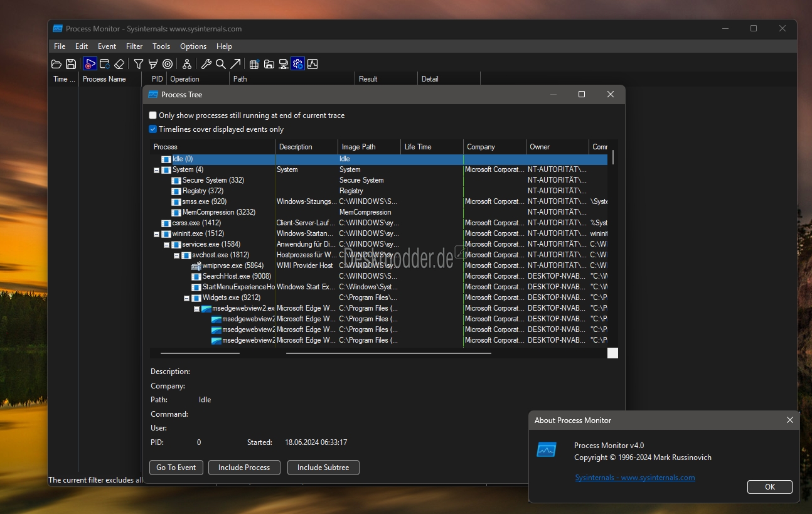Viewport: 812px width, 514px height.
Task: Click the Include Process button
Action: click(x=244, y=468)
